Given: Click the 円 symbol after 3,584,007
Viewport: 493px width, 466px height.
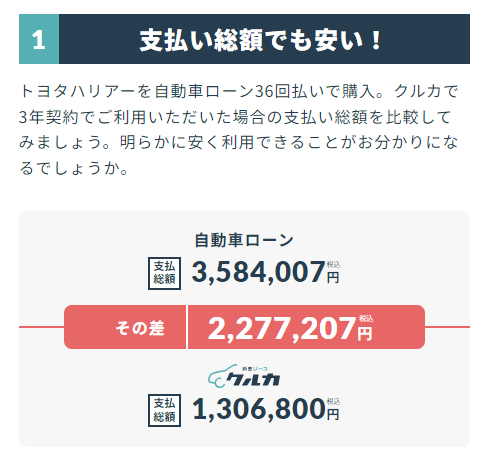Looking at the screenshot, I should (x=333, y=277).
